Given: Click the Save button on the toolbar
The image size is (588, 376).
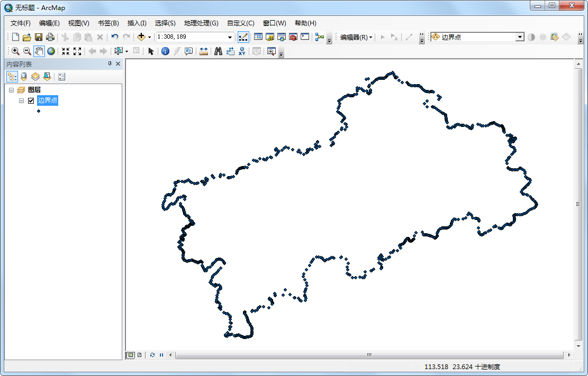Looking at the screenshot, I should [x=38, y=36].
